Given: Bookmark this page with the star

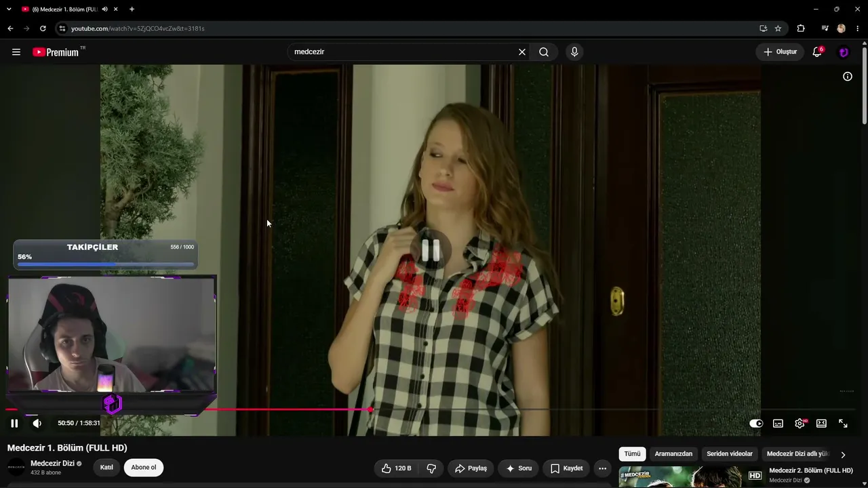Looking at the screenshot, I should [x=778, y=28].
